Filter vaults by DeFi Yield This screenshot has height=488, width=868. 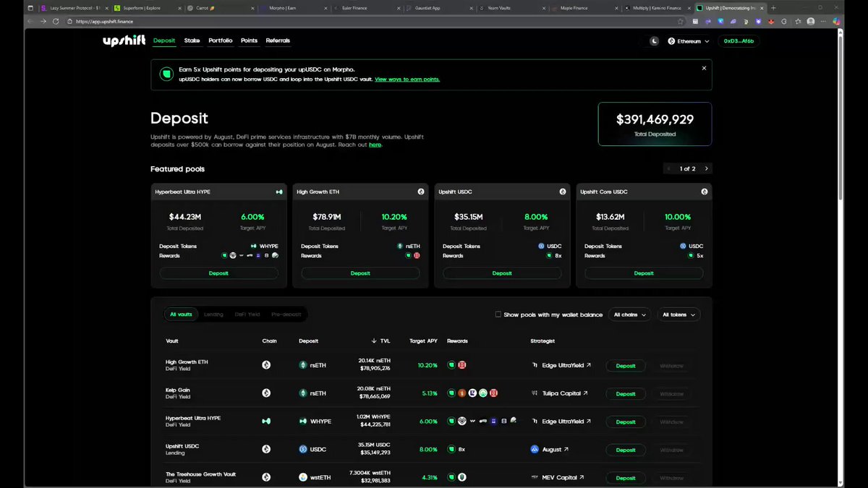tap(247, 314)
